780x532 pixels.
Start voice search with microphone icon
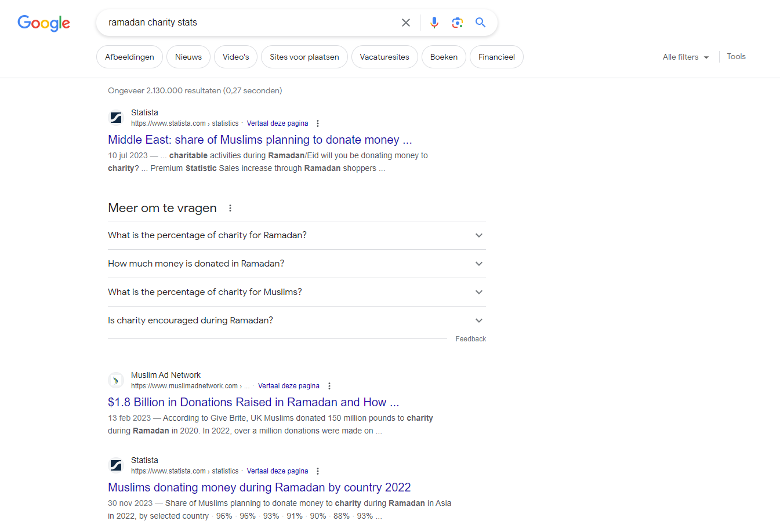[434, 23]
